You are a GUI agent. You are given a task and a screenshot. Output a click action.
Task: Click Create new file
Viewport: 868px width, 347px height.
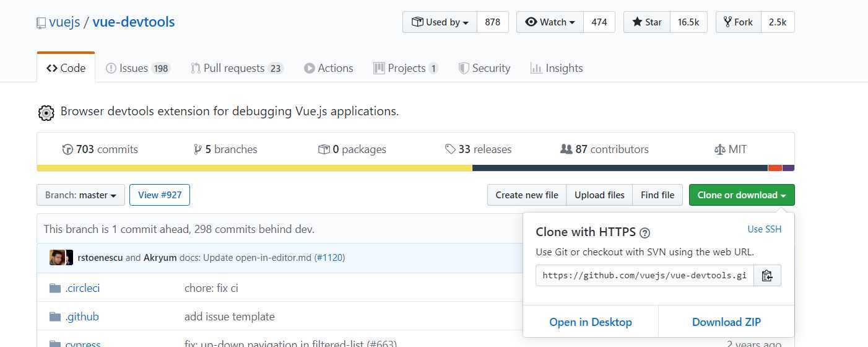click(527, 195)
